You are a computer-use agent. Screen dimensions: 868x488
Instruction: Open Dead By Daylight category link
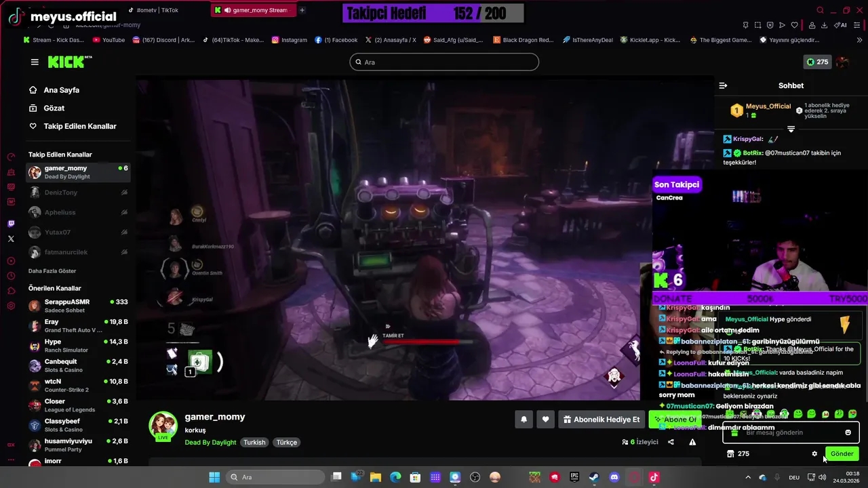(x=210, y=443)
